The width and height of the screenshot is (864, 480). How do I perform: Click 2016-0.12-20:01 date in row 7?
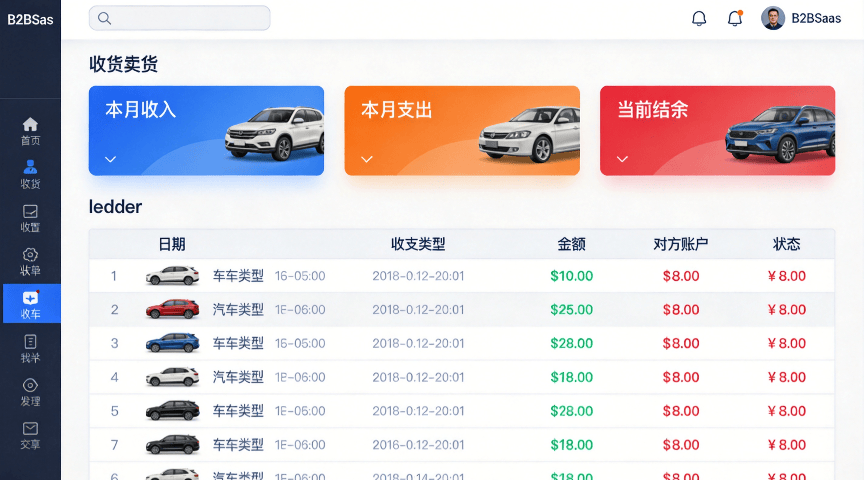point(418,444)
